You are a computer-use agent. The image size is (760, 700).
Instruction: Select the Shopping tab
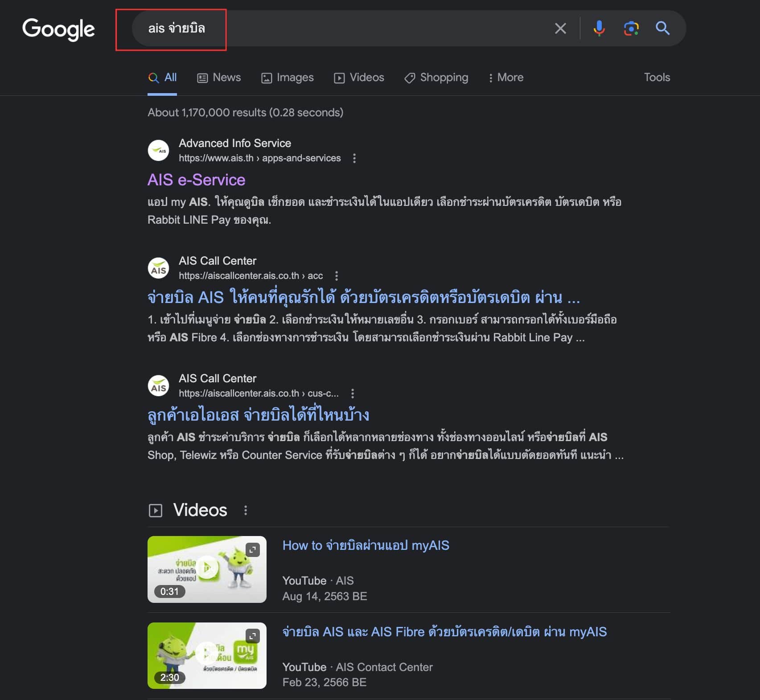click(x=436, y=78)
